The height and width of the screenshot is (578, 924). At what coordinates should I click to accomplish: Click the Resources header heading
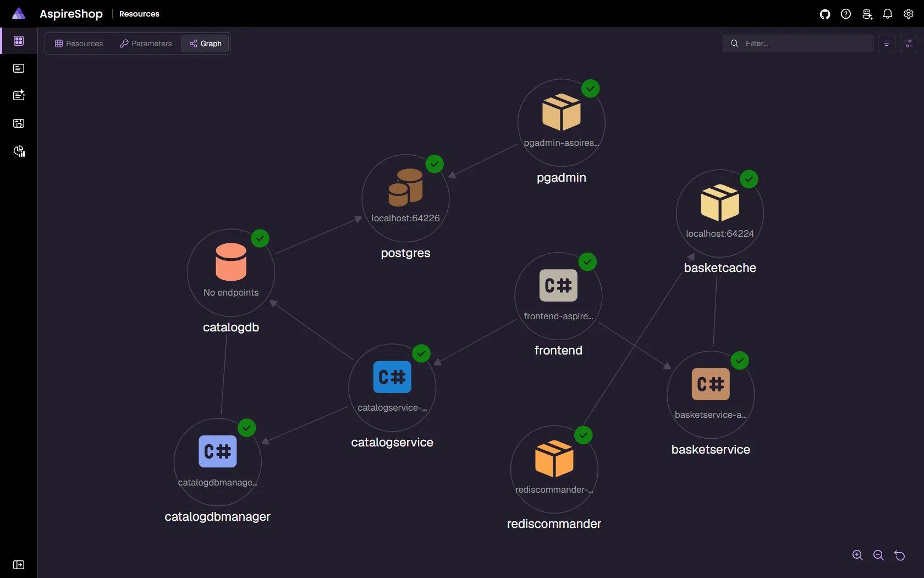pos(139,14)
